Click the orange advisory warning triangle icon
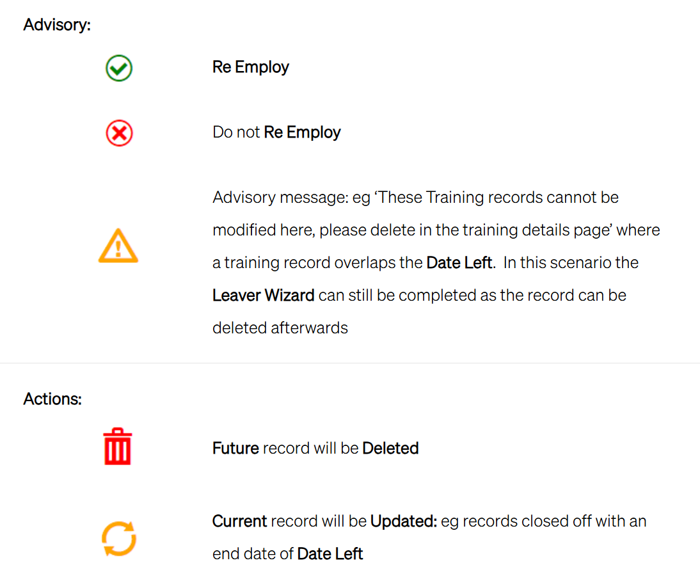Viewport: 700px width, 588px height. pyautogui.click(x=118, y=246)
